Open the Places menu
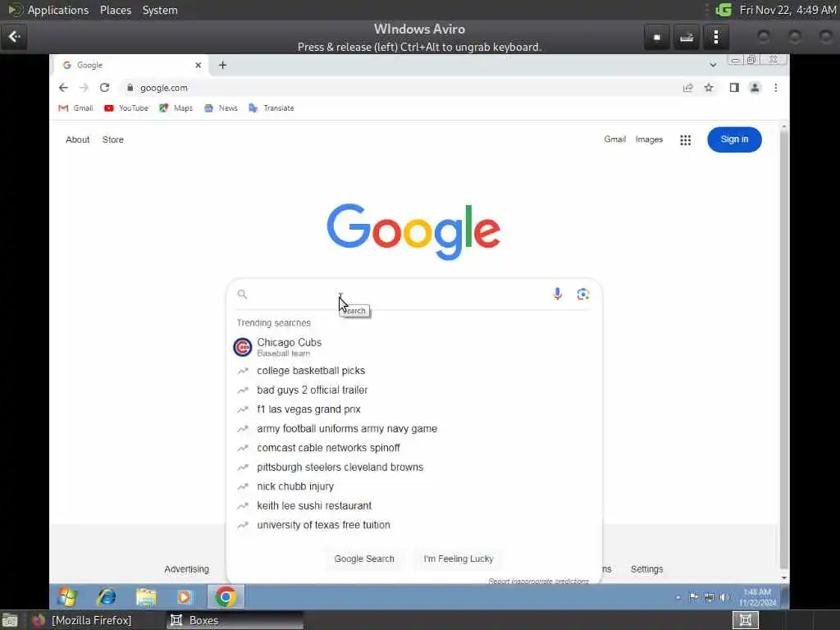 [x=116, y=10]
